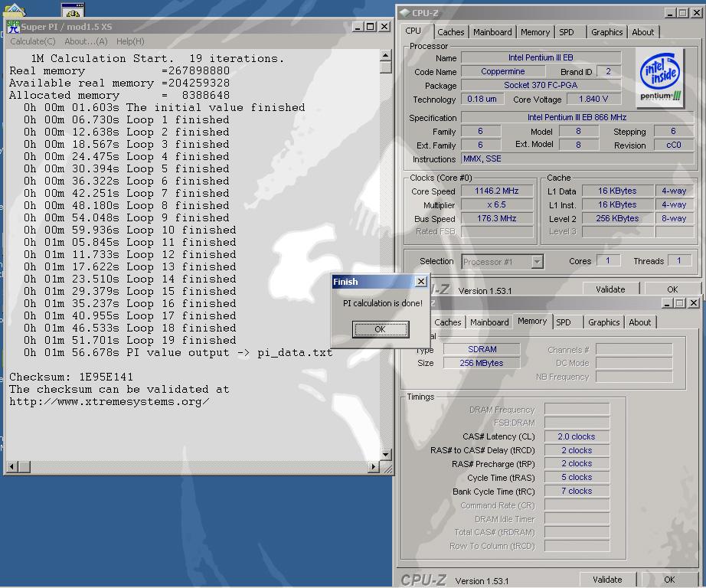The image size is (706, 588).
Task: Minimize the Super PI window
Action: click(358, 27)
